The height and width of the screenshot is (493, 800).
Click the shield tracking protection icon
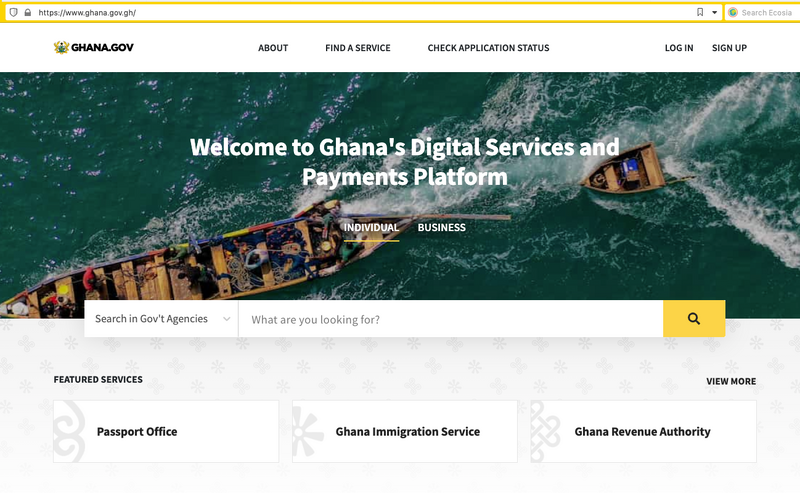coord(14,12)
